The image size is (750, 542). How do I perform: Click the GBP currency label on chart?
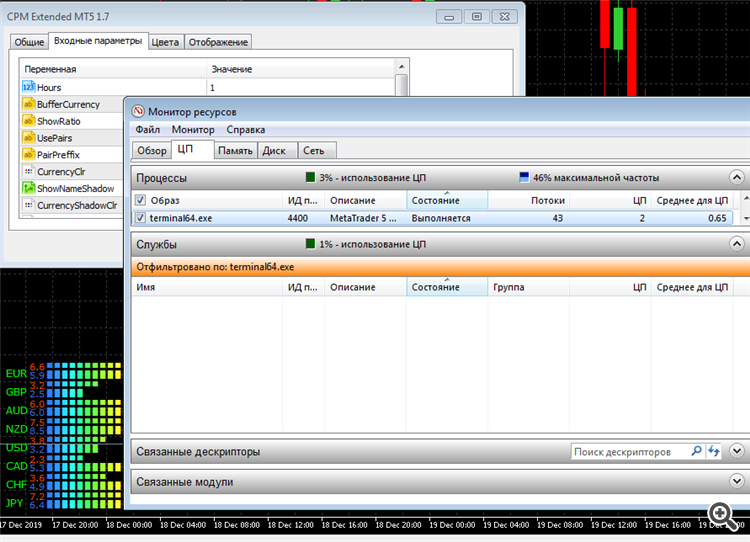click(16, 392)
